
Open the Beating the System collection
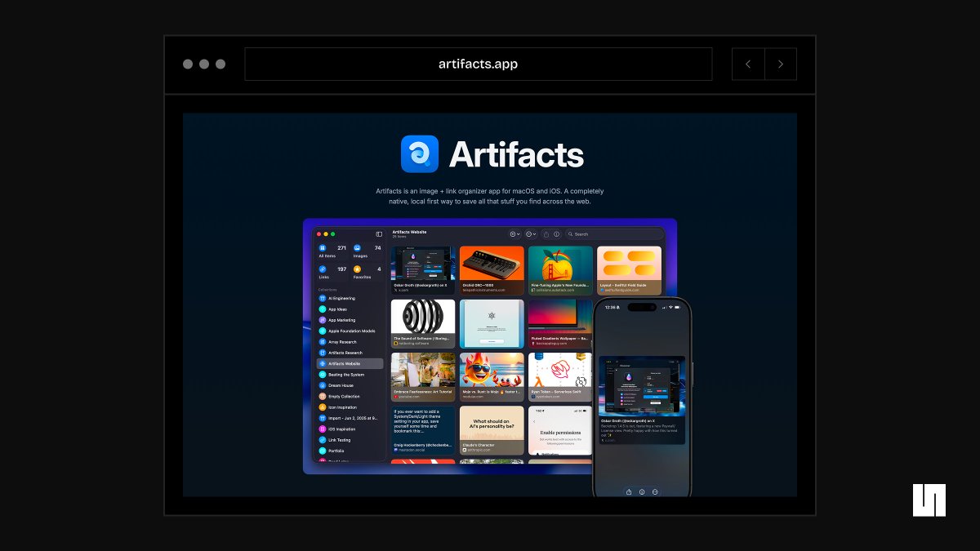[350, 375]
